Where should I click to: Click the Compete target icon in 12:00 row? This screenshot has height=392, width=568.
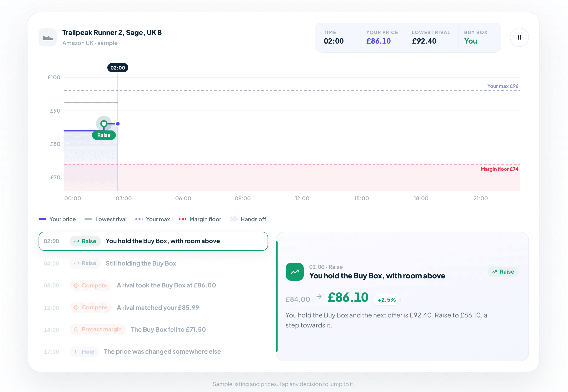[76, 307]
